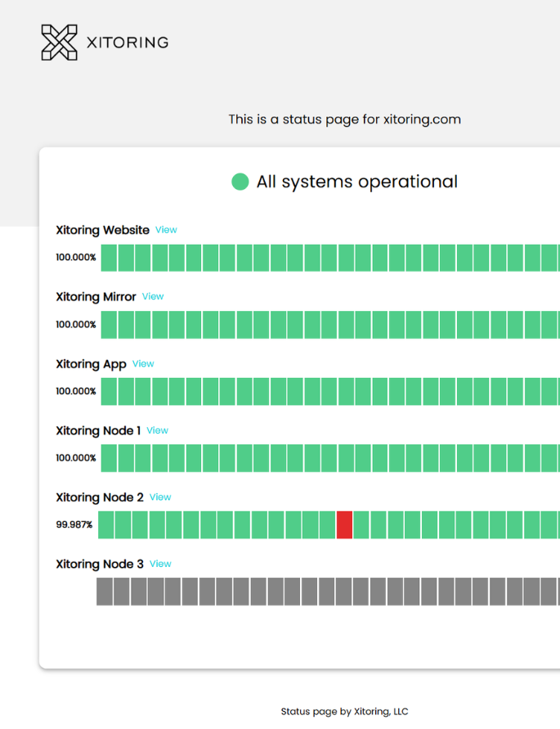The image size is (560, 729).
Task: Click the first green bar of Xitoring Website
Action: (109, 258)
